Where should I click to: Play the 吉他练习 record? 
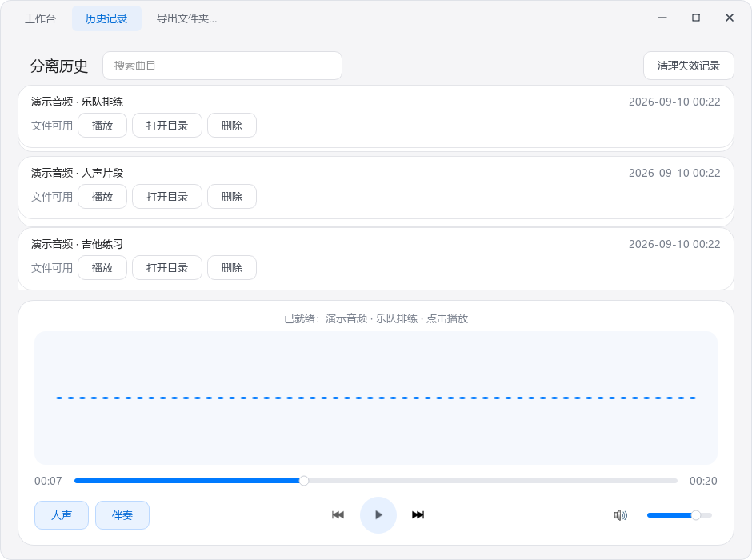tap(102, 267)
